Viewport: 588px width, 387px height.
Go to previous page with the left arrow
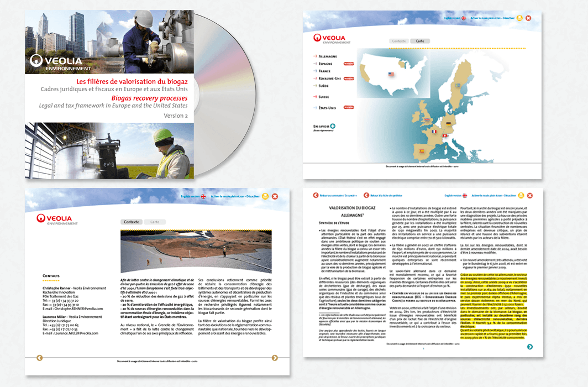tap(39, 358)
